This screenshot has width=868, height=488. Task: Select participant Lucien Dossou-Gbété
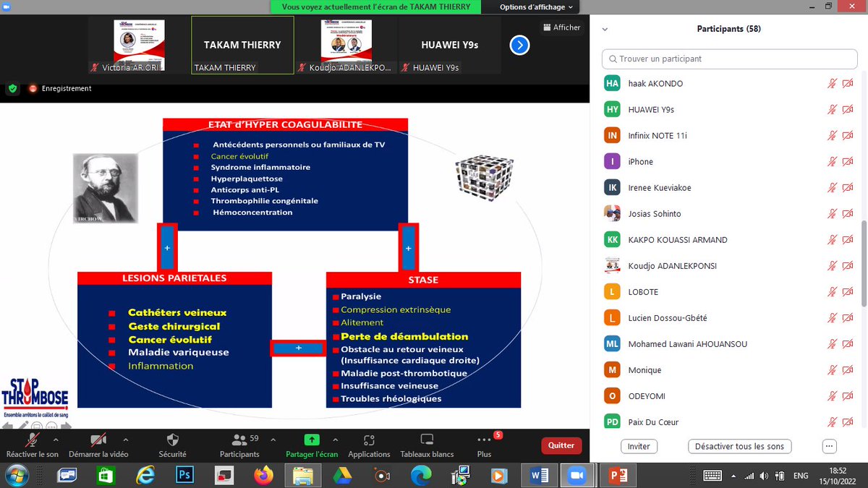(x=730, y=318)
